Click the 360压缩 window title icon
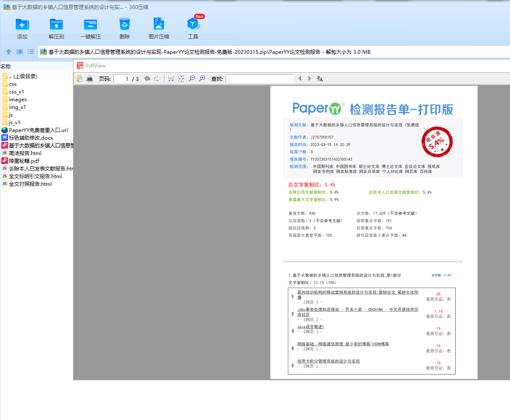 6,7
